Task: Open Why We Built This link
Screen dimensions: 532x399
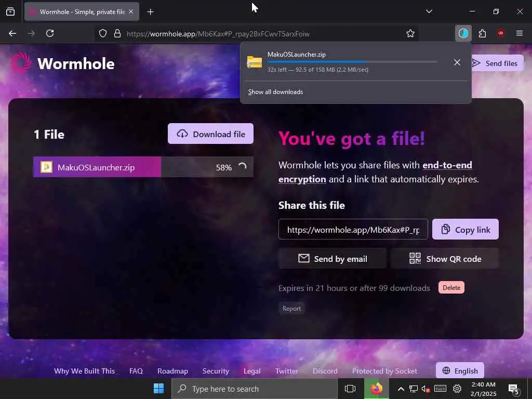Action: (85, 371)
